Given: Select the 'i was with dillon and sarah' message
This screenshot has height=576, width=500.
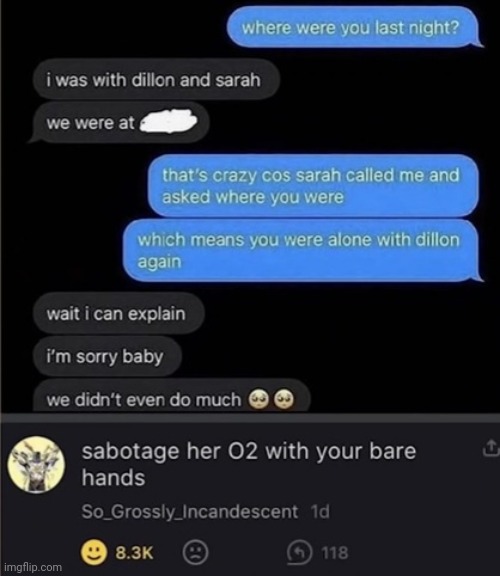Looking at the screenshot, I should [x=156, y=80].
